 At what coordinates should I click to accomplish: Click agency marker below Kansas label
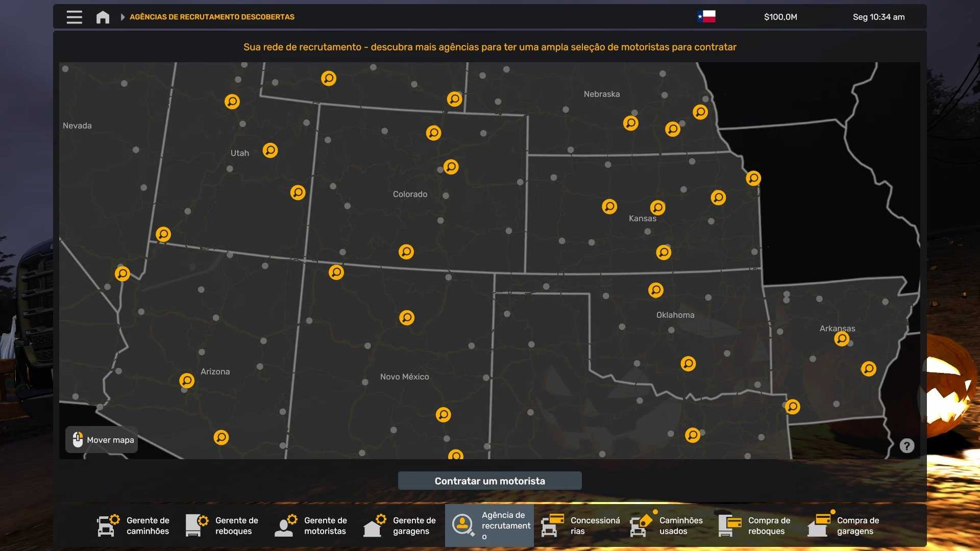point(664,253)
